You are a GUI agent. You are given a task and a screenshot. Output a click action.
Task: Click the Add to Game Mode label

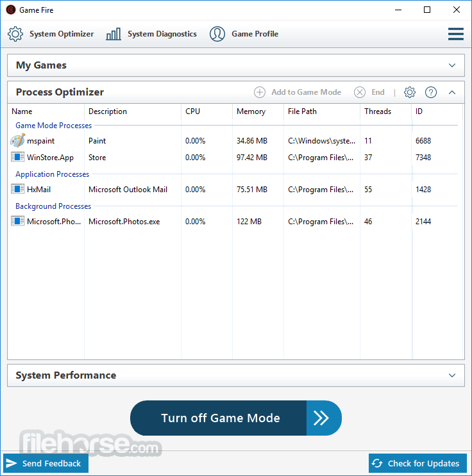pyautogui.click(x=306, y=92)
